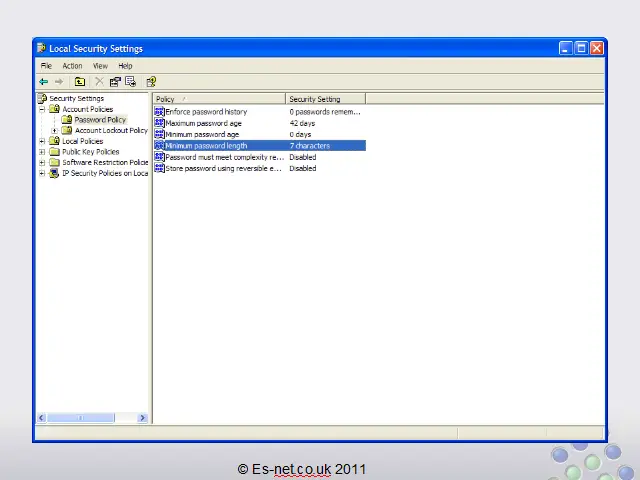Click the Local Policies folder icon
The image size is (640, 480).
pyautogui.click(x=54, y=141)
